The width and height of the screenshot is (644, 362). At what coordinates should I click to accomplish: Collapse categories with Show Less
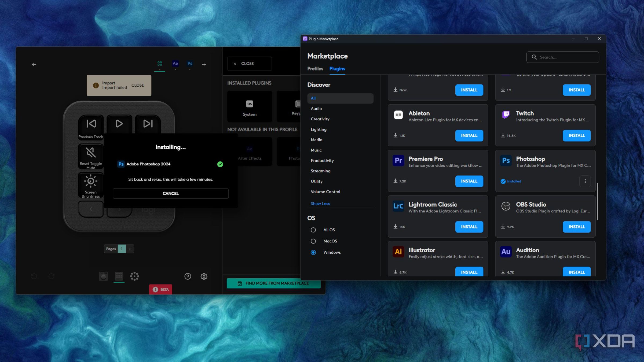320,204
